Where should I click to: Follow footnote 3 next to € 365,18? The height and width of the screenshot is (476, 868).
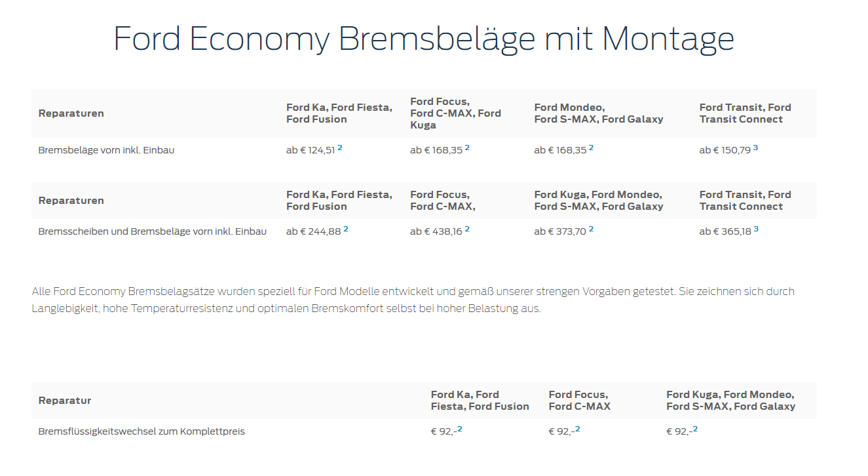coord(756,229)
